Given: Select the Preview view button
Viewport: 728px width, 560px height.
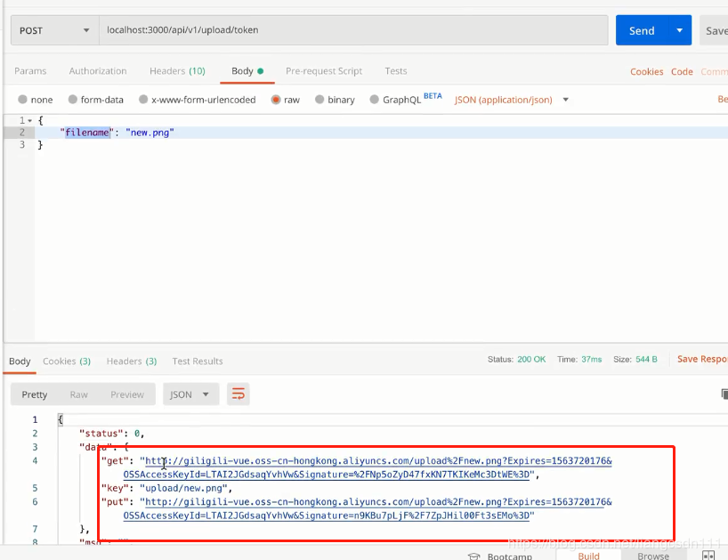Looking at the screenshot, I should (x=126, y=394).
